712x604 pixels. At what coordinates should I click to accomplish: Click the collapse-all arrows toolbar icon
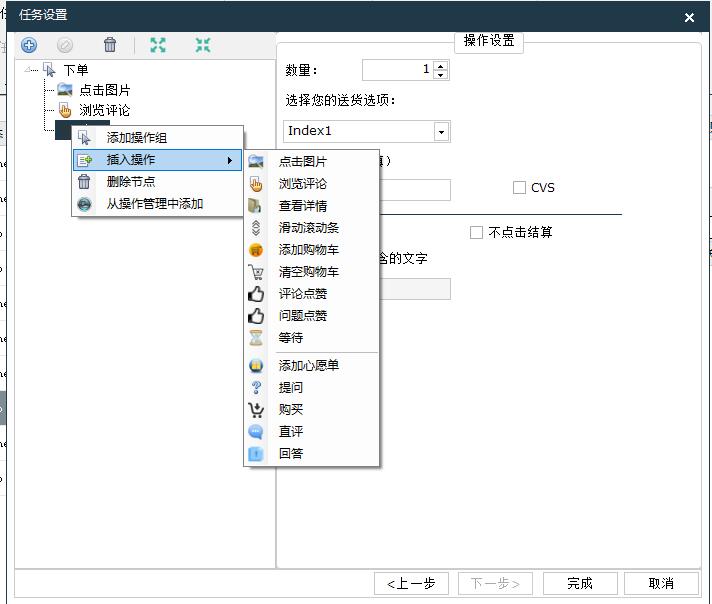pyautogui.click(x=203, y=45)
